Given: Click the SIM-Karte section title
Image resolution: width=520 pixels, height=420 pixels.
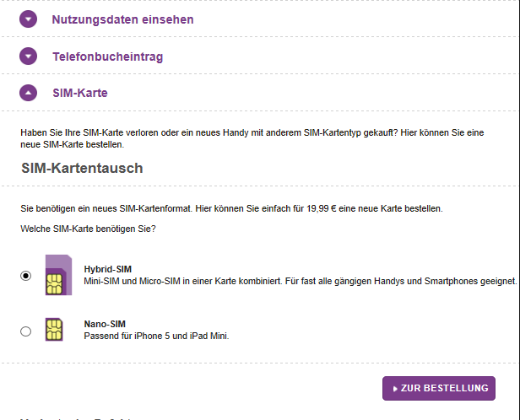Looking at the screenshot, I should pos(79,93).
